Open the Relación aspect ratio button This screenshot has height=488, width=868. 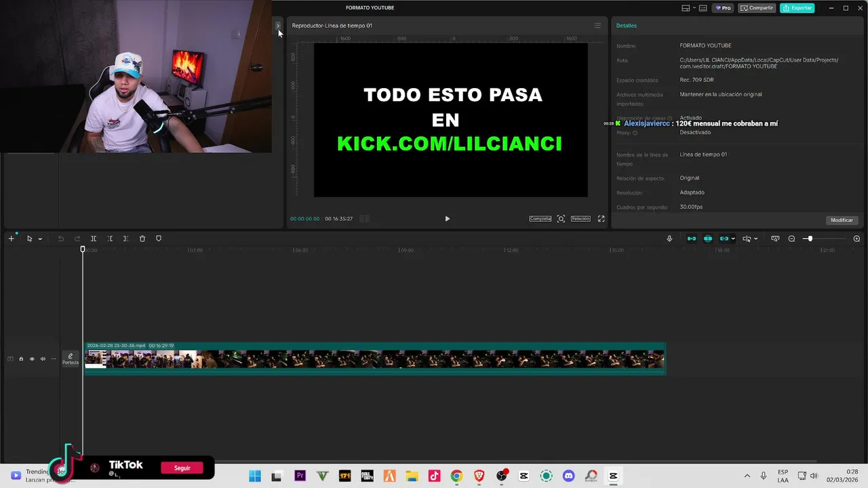click(x=580, y=219)
